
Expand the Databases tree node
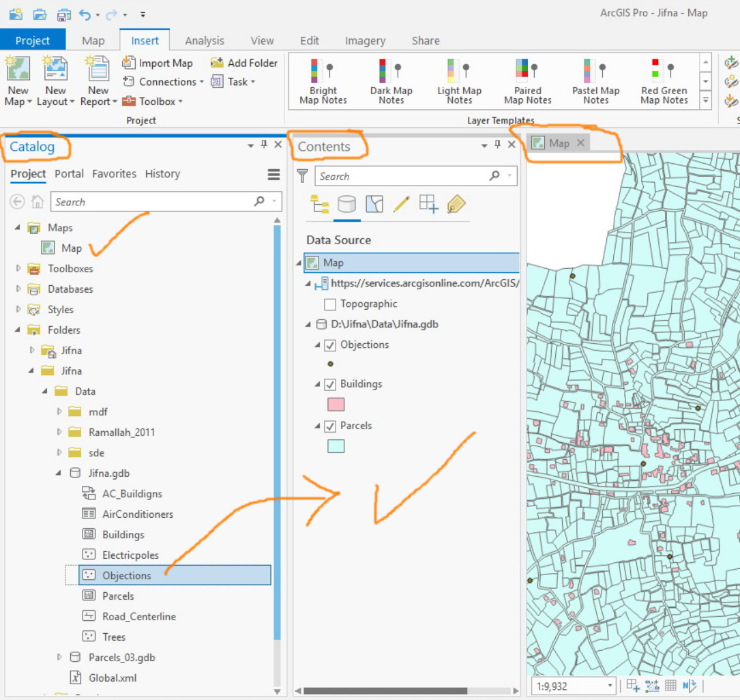coord(18,289)
